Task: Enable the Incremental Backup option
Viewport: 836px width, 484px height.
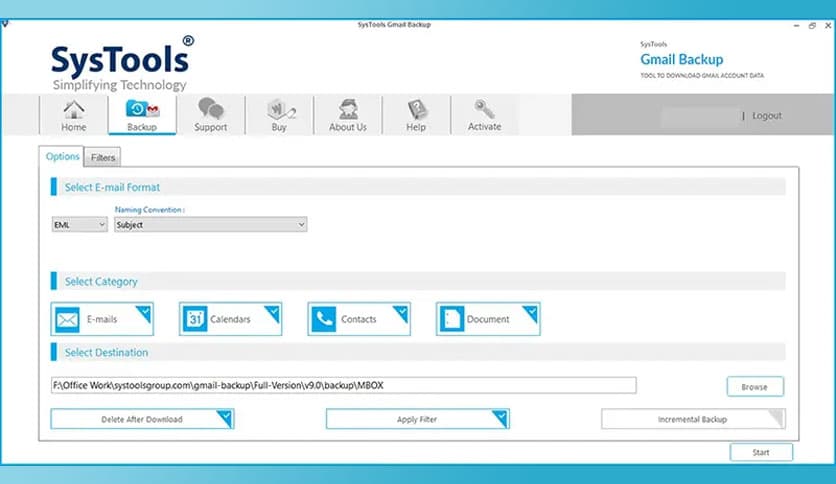Action: pos(693,419)
